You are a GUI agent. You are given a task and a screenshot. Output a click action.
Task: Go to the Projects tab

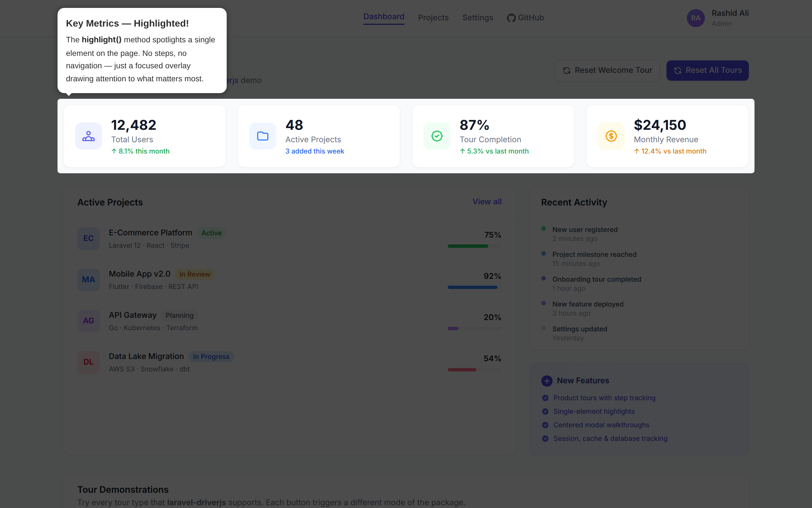click(x=433, y=18)
